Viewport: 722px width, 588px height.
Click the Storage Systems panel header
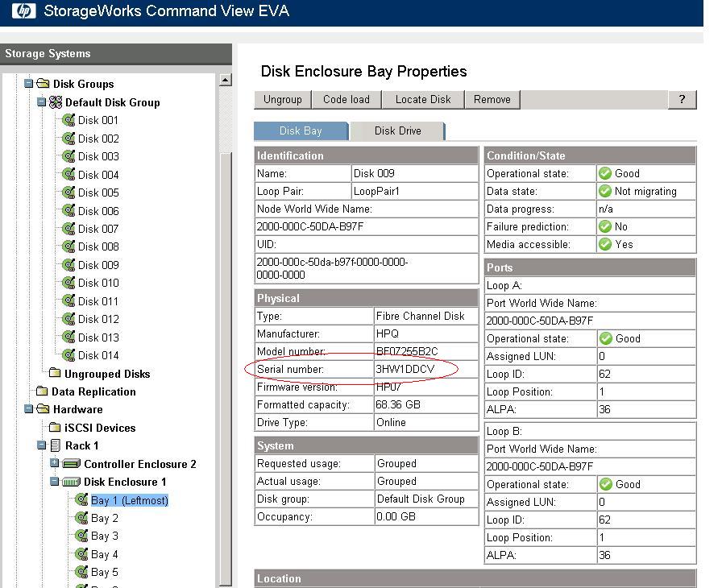pos(116,54)
